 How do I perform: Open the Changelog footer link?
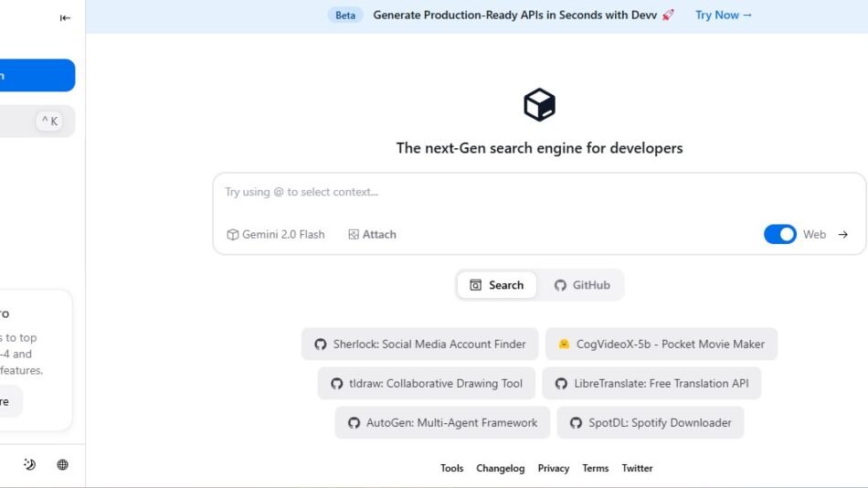coord(501,468)
